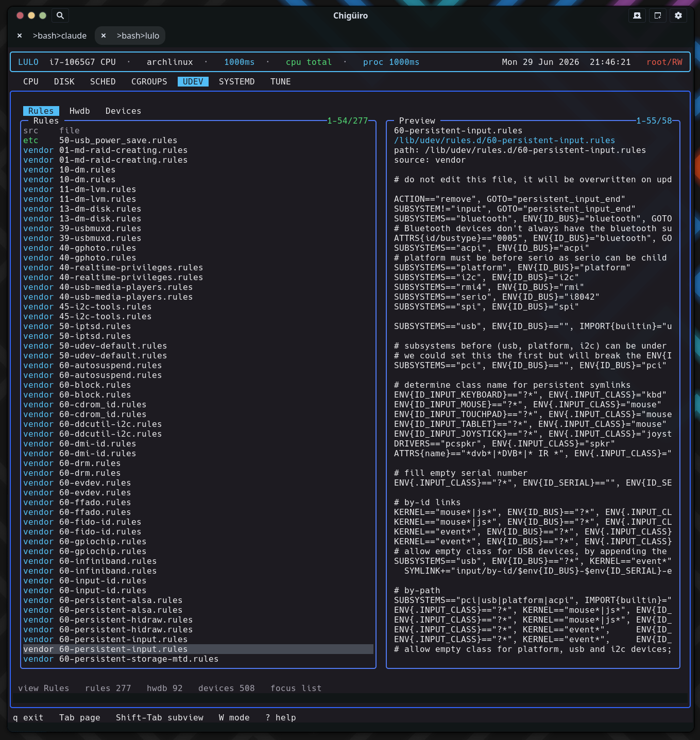Switch to the SCHED page
This screenshot has width=700, height=740.
pyautogui.click(x=103, y=81)
